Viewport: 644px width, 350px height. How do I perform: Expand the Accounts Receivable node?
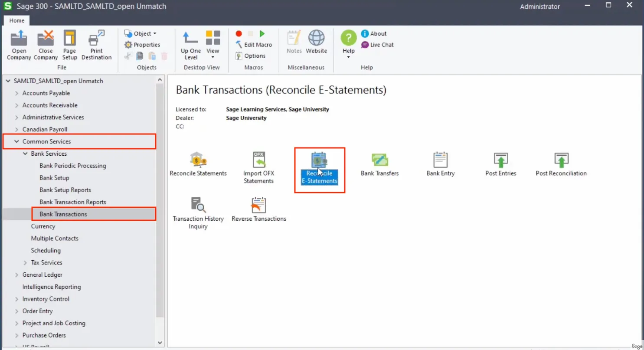click(x=17, y=105)
